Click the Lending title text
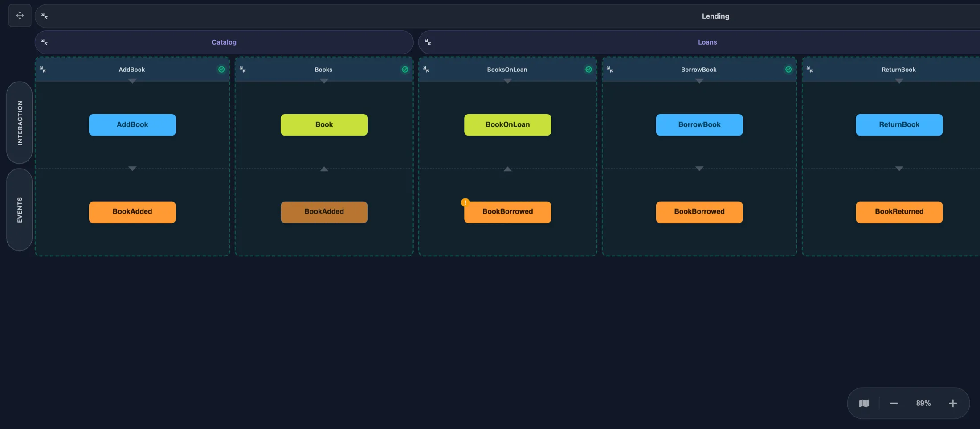This screenshot has width=980, height=429. click(x=715, y=16)
